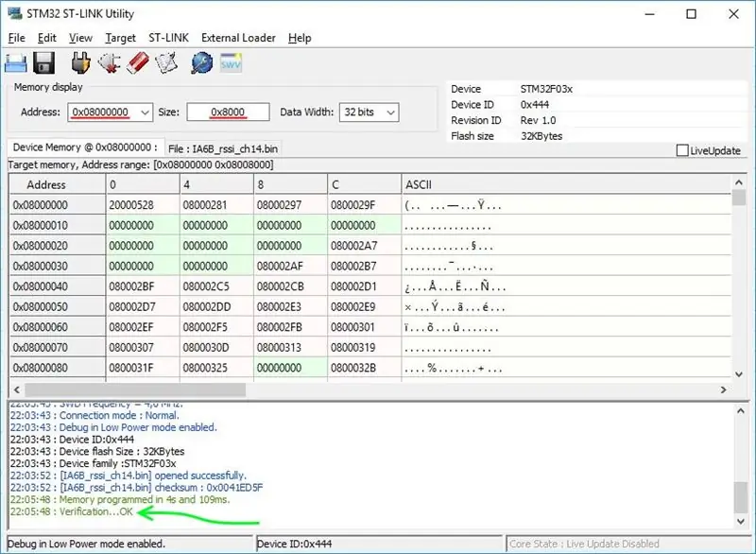
Task: Select the cell with value 080002DD
Action: [x=216, y=306]
